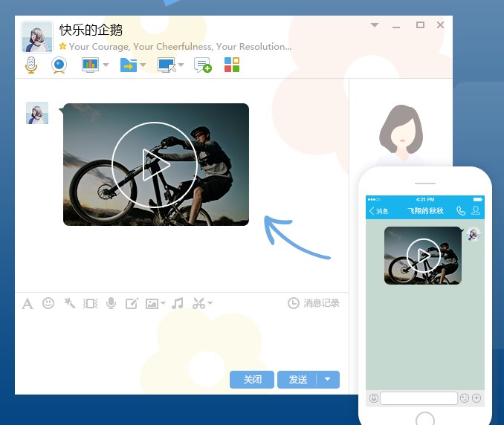504x425 pixels.
Task: Click the music note icon
Action: point(178,303)
